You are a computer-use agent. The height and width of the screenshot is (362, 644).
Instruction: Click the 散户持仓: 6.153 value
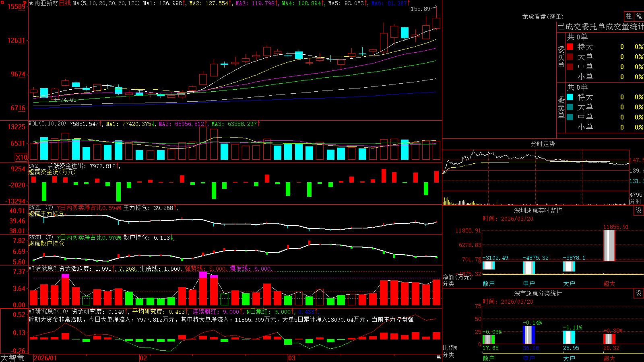[x=148, y=238]
